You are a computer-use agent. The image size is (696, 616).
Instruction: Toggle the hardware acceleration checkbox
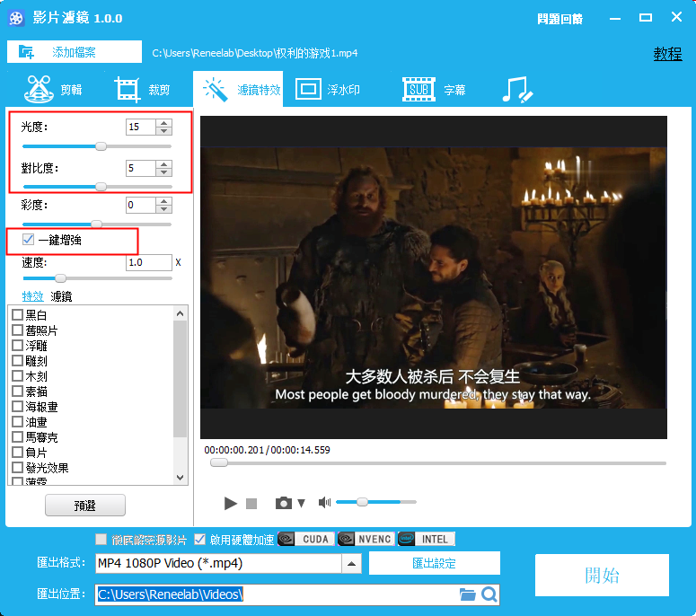pos(199,539)
